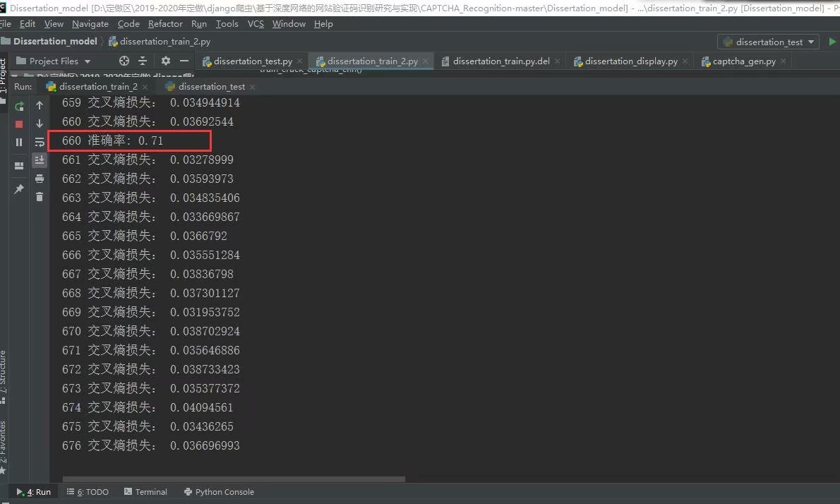Open the Tools menu
This screenshot has width=840, height=504.
227,24
